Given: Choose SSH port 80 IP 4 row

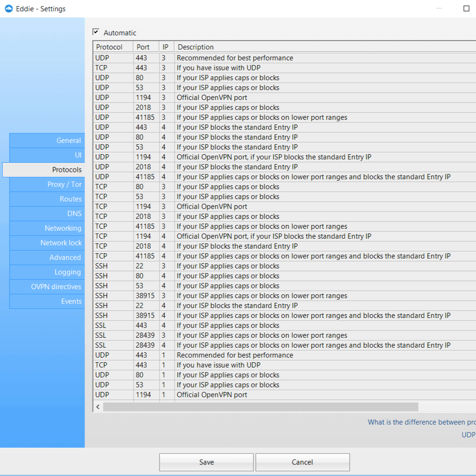Looking at the screenshot, I should pyautogui.click(x=284, y=276).
